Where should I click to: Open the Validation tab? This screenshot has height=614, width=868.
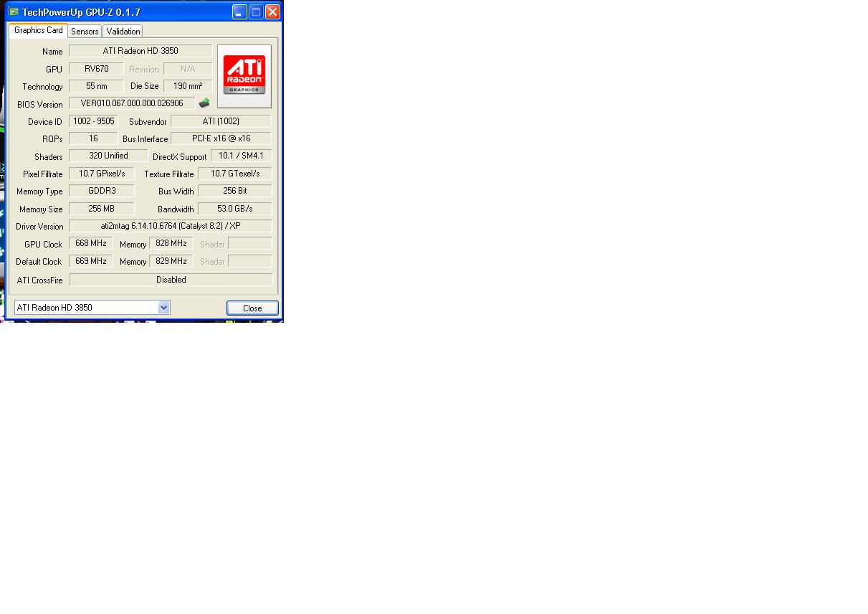123,32
